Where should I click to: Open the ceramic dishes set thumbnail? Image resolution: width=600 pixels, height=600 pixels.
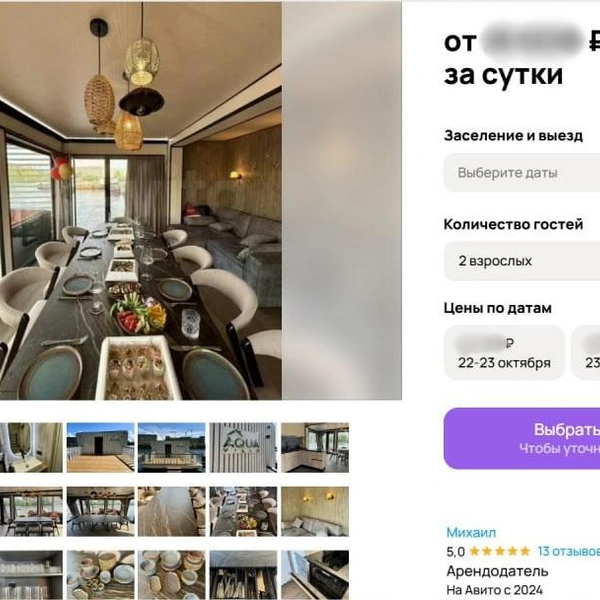100,575
